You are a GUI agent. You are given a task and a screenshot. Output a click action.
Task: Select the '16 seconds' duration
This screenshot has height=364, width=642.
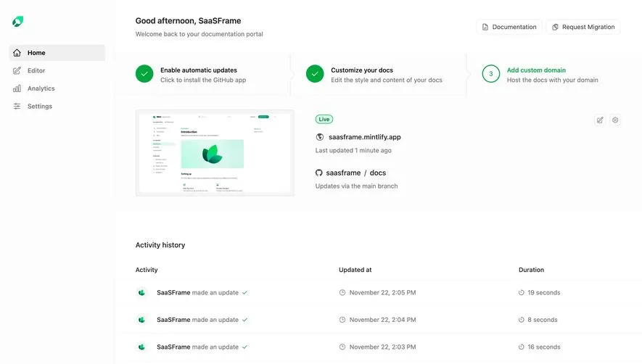[x=544, y=347]
